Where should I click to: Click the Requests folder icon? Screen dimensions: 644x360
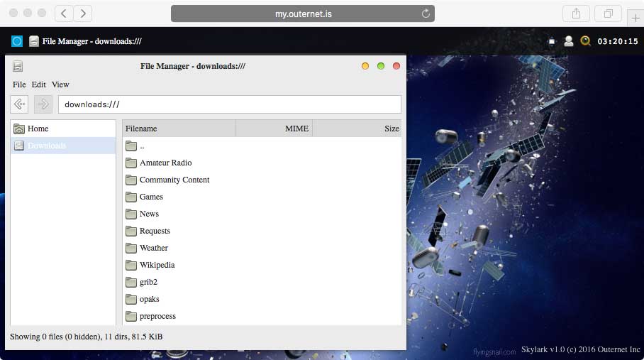[131, 231]
